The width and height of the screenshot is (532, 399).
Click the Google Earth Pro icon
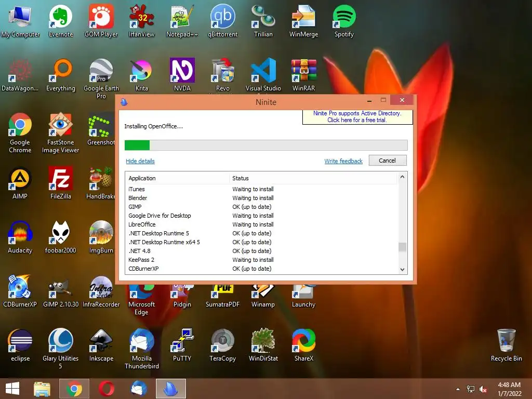pos(101,79)
